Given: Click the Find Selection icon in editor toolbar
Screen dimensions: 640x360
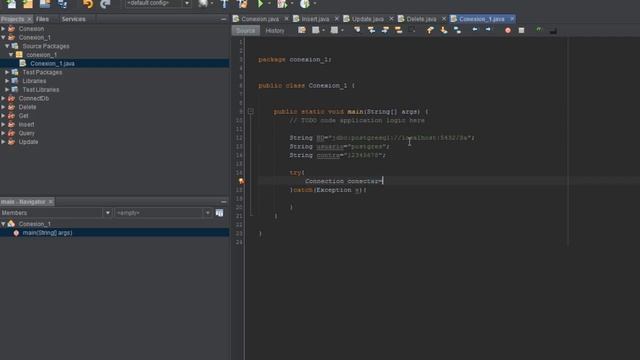Looking at the screenshot, I should 357,30.
